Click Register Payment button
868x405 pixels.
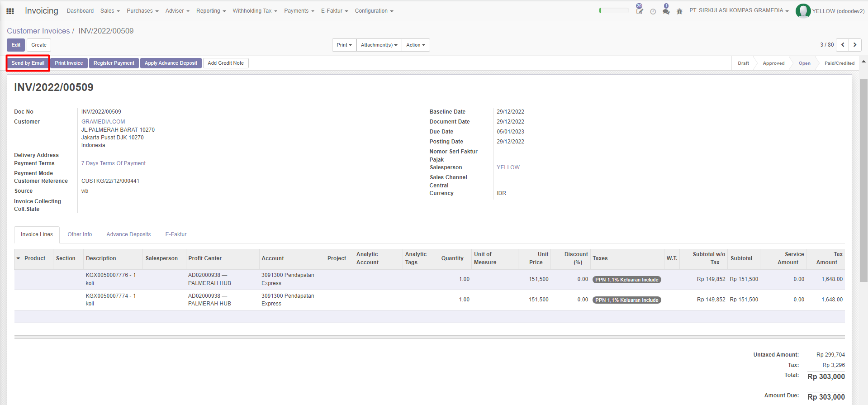(x=114, y=63)
